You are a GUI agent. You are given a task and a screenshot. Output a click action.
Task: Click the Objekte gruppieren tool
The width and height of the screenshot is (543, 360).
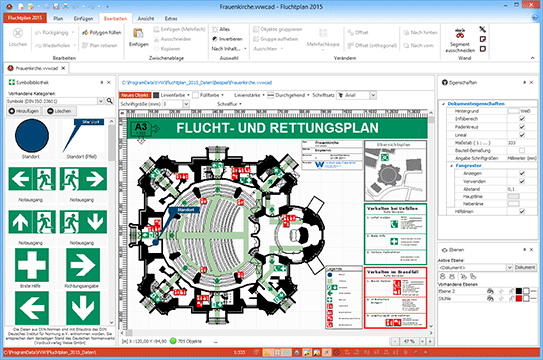[x=277, y=29]
